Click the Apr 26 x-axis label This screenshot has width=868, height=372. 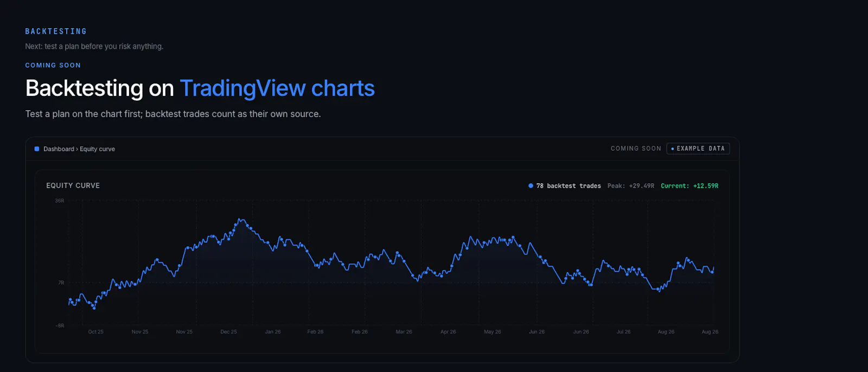pyautogui.click(x=448, y=332)
